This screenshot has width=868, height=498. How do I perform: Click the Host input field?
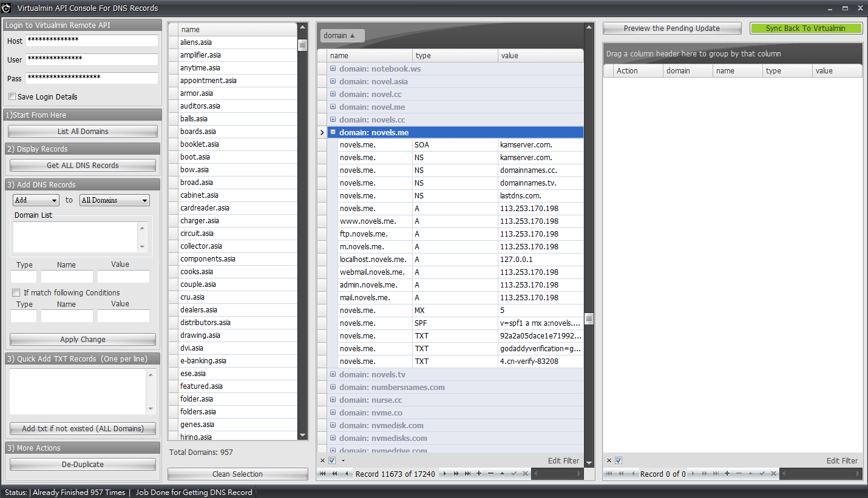[x=92, y=41]
